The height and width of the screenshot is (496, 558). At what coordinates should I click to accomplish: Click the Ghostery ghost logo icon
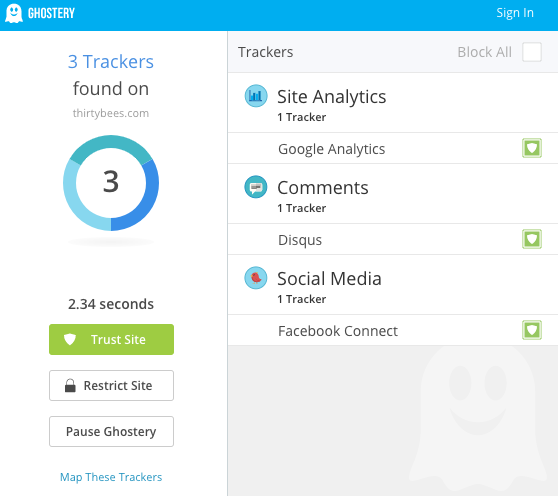coord(14,13)
